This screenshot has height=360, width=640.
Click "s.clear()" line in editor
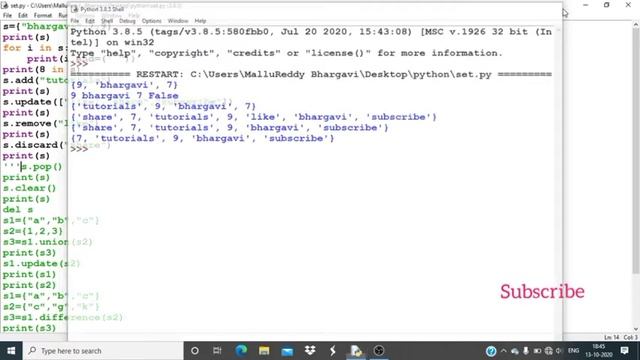tap(29, 188)
